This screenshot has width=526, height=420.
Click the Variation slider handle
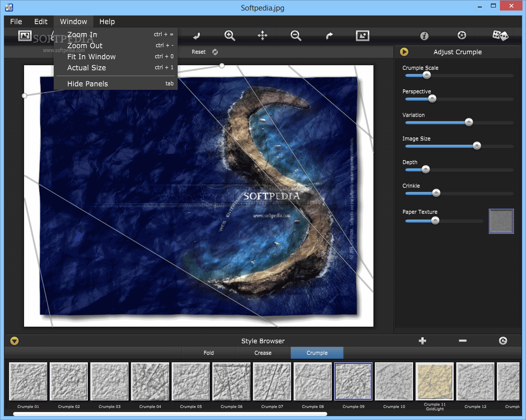pyautogui.click(x=469, y=122)
